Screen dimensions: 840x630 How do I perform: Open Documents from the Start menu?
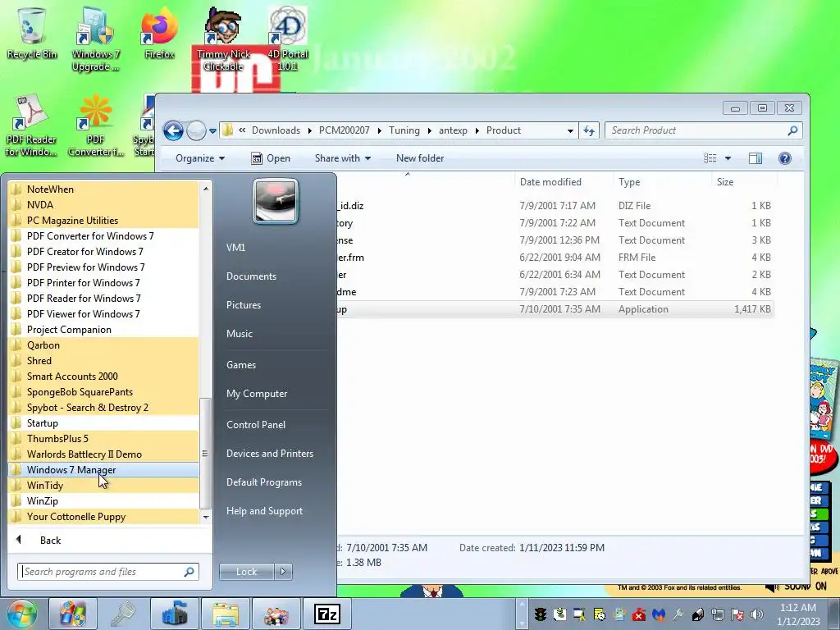click(x=251, y=276)
